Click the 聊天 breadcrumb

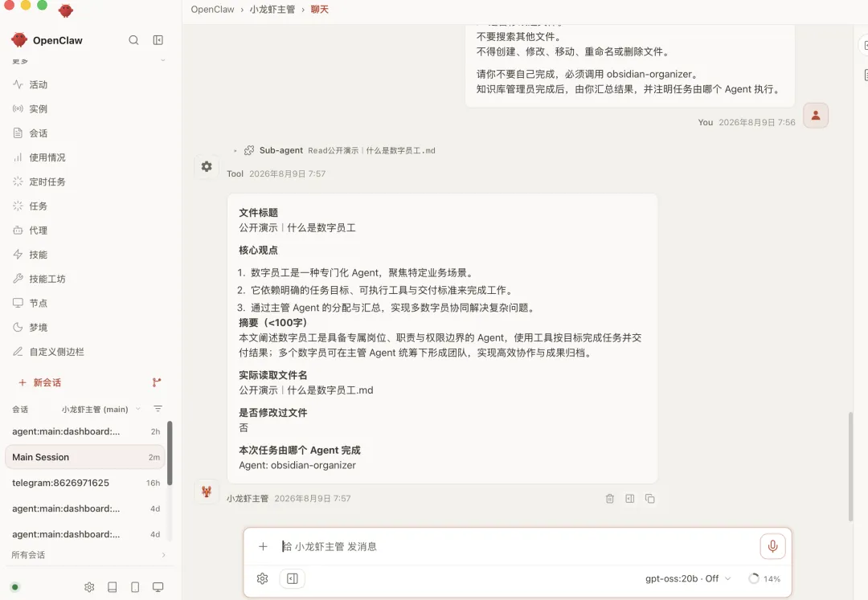click(319, 10)
